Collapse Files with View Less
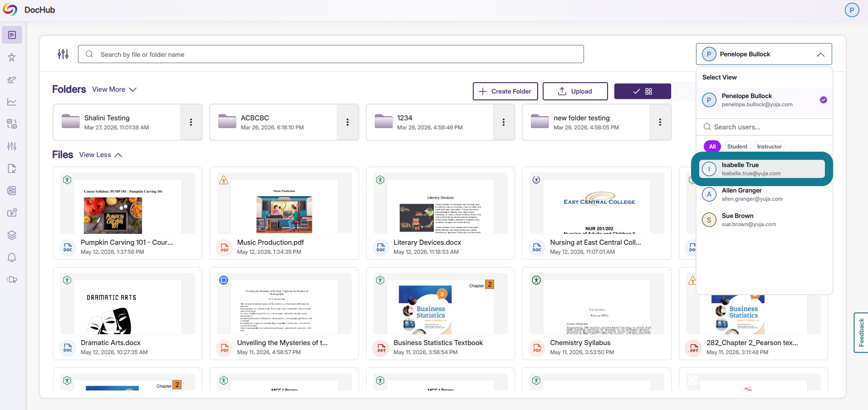Screen dimensions: 868x410 click(101, 155)
